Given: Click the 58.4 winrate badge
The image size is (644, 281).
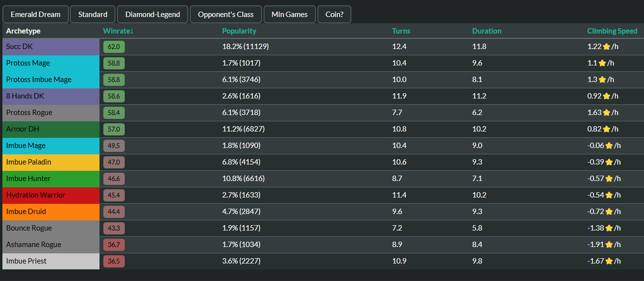Looking at the screenshot, I should 114,113.
